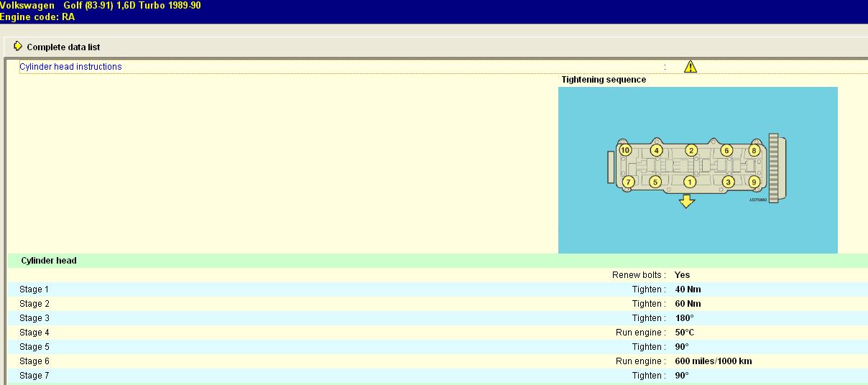This screenshot has height=385, width=868.
Task: Click the Volkswagen Golf title bar text
Action: pyautogui.click(x=101, y=5)
